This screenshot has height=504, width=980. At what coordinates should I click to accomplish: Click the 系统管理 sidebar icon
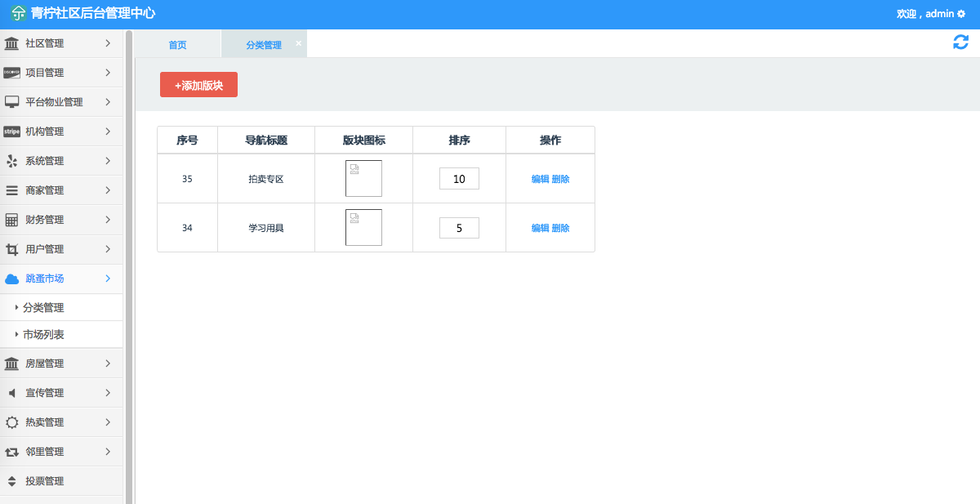[x=11, y=161]
